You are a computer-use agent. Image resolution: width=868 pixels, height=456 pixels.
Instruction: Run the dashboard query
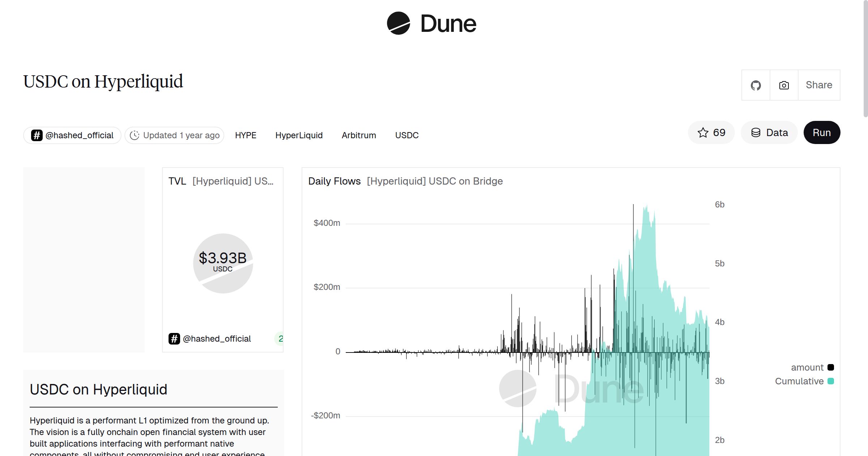[x=822, y=132]
